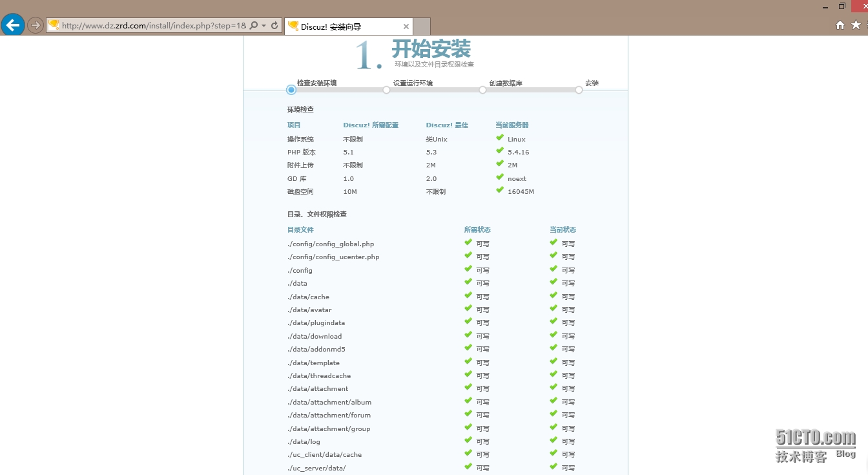This screenshot has height=475, width=868.
Task: Click the '磁盘空间' row label
Action: click(300, 192)
